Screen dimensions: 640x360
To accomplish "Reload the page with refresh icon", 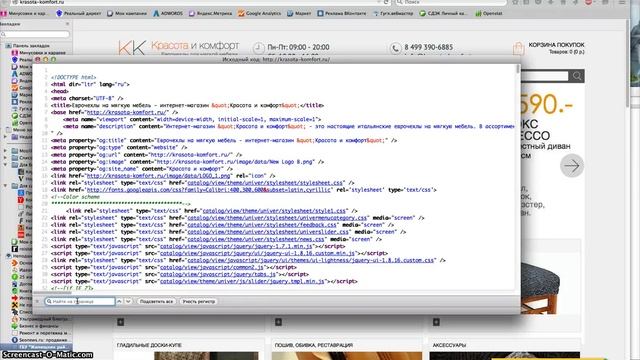I will (385, 2).
